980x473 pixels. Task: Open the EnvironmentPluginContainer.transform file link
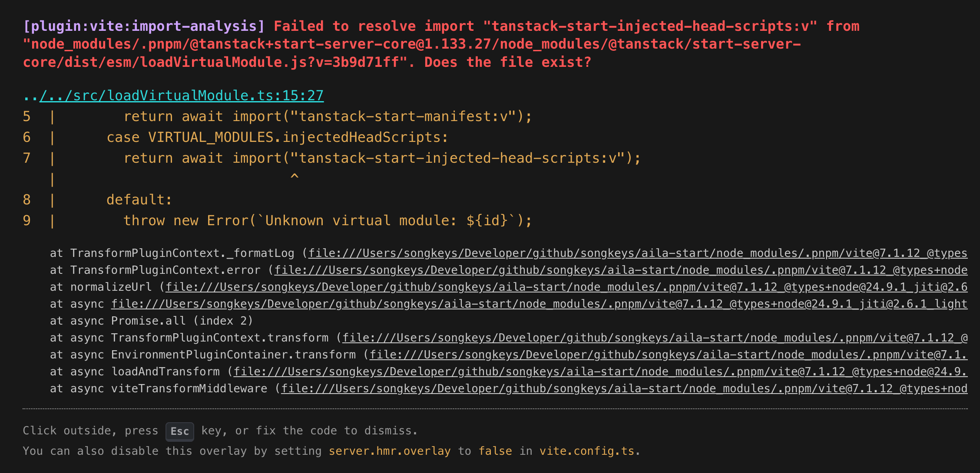(x=668, y=355)
